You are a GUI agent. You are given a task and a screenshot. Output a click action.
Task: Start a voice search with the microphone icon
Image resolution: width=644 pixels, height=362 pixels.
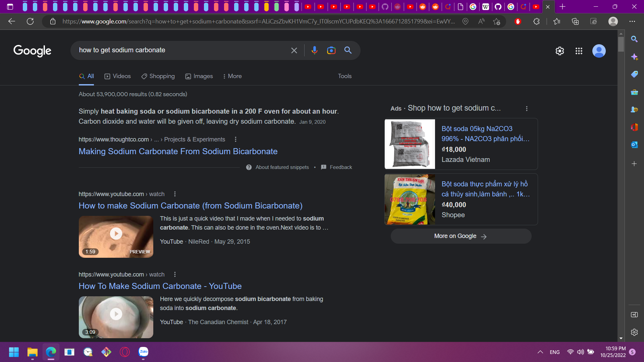(x=314, y=50)
